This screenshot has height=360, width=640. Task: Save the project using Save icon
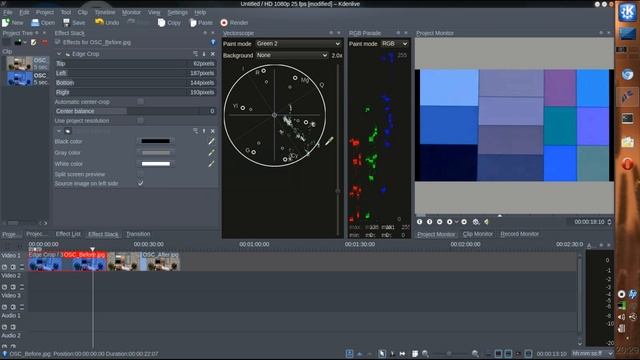[67, 22]
